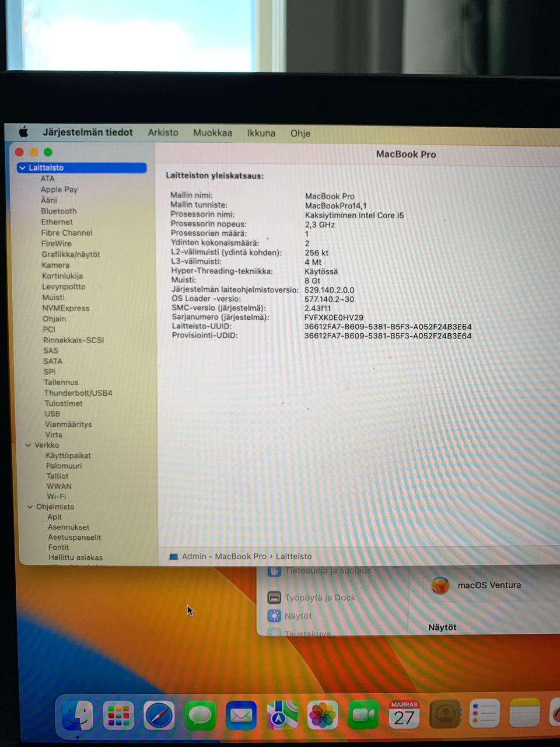
Task: Select Fibre Channel in the sidebar
Action: click(x=67, y=233)
